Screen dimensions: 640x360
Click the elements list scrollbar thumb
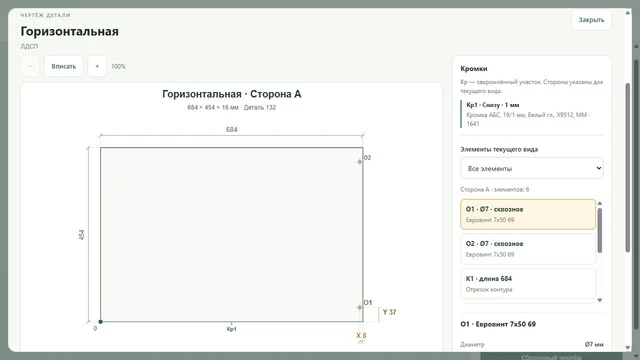tap(600, 231)
